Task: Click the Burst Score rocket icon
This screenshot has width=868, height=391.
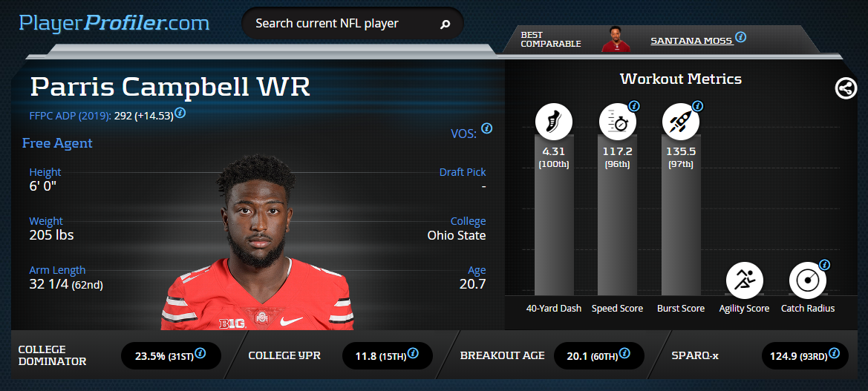Action: pyautogui.click(x=681, y=122)
